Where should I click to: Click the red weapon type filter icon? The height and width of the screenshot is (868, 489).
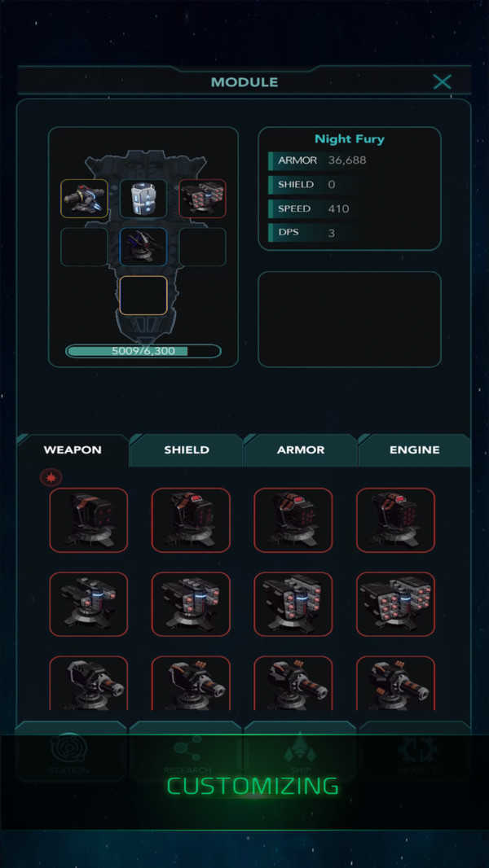click(51, 477)
